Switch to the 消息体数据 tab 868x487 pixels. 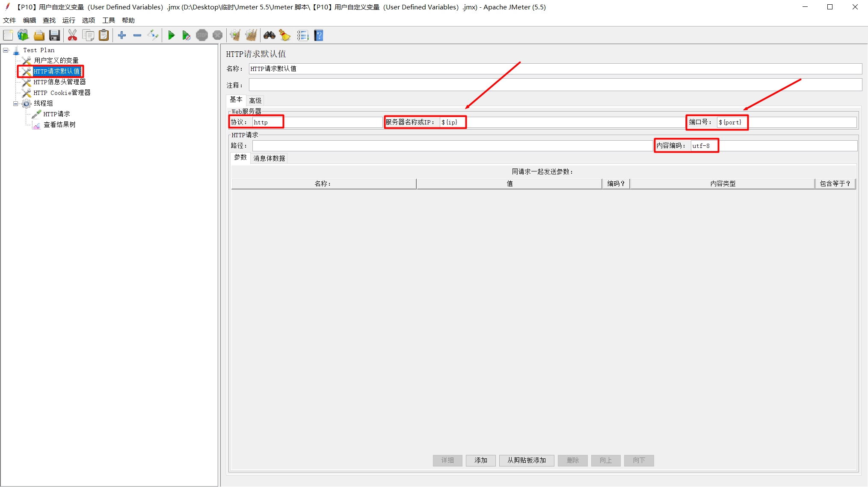coord(269,159)
